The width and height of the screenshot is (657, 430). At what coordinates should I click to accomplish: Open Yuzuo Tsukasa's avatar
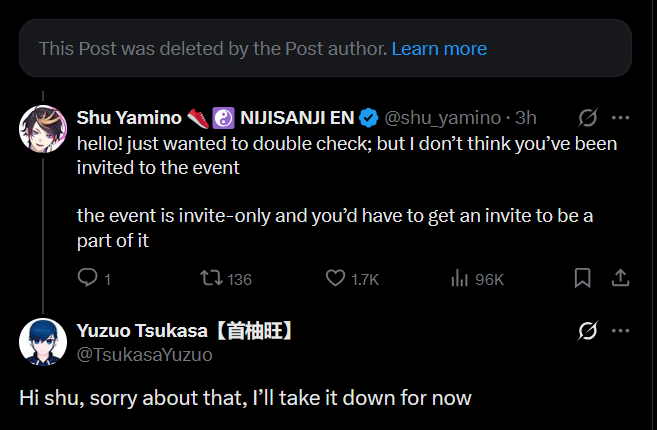(43, 342)
